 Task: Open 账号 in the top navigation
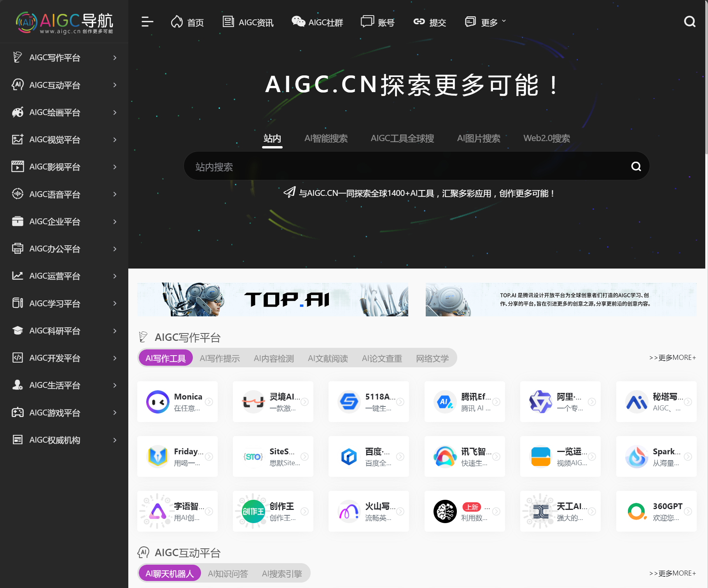click(x=378, y=22)
